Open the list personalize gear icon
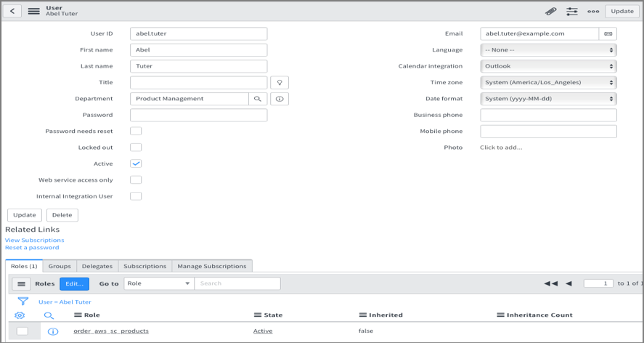Screen dimensions: 644x343 pos(20,315)
